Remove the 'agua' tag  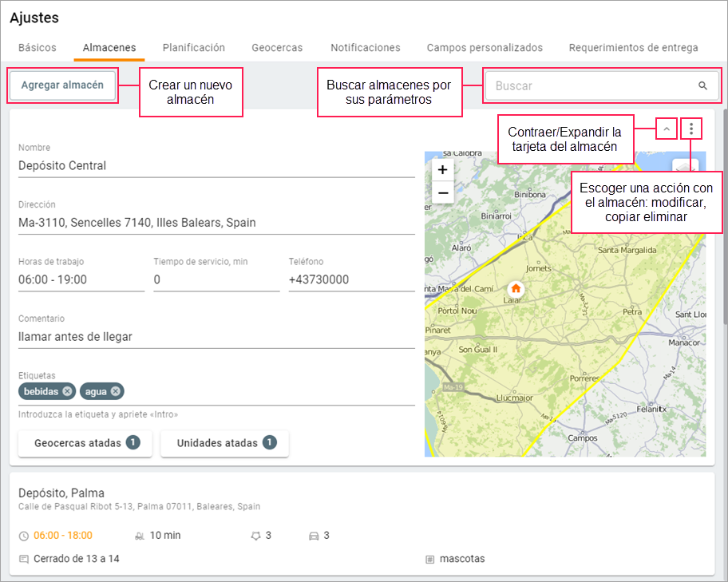(116, 391)
